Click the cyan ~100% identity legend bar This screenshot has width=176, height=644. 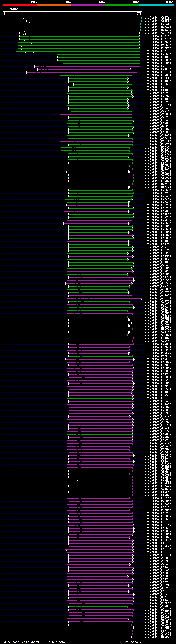(x=156, y=5)
